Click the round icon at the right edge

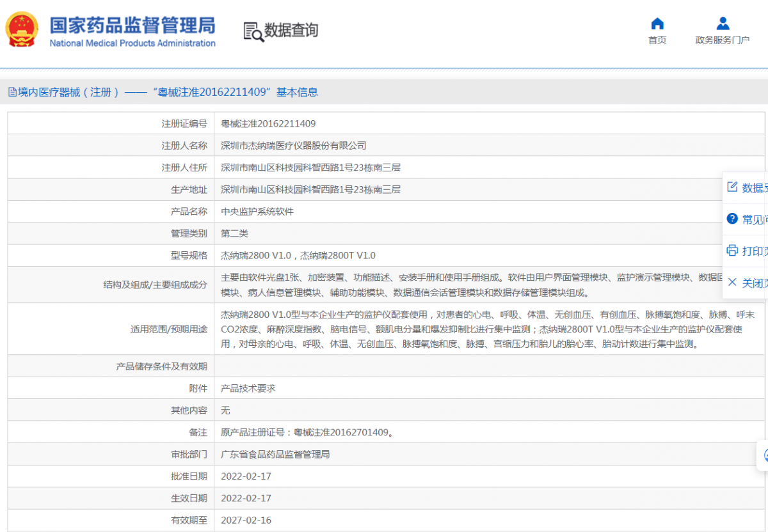coord(764,455)
